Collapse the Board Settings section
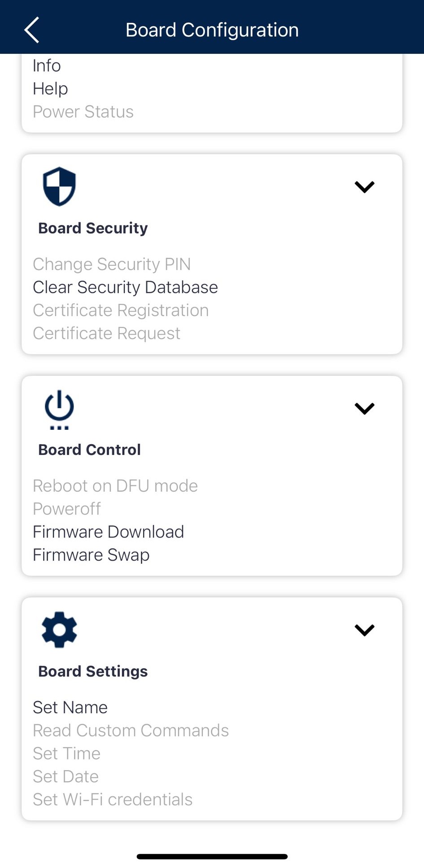This screenshot has height=868, width=424. coord(364,630)
